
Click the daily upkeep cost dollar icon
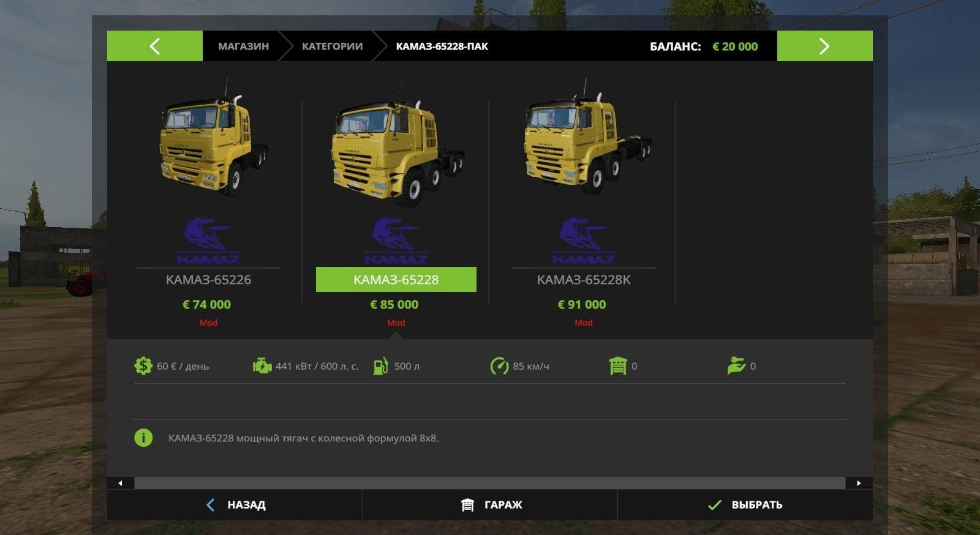[143, 366]
